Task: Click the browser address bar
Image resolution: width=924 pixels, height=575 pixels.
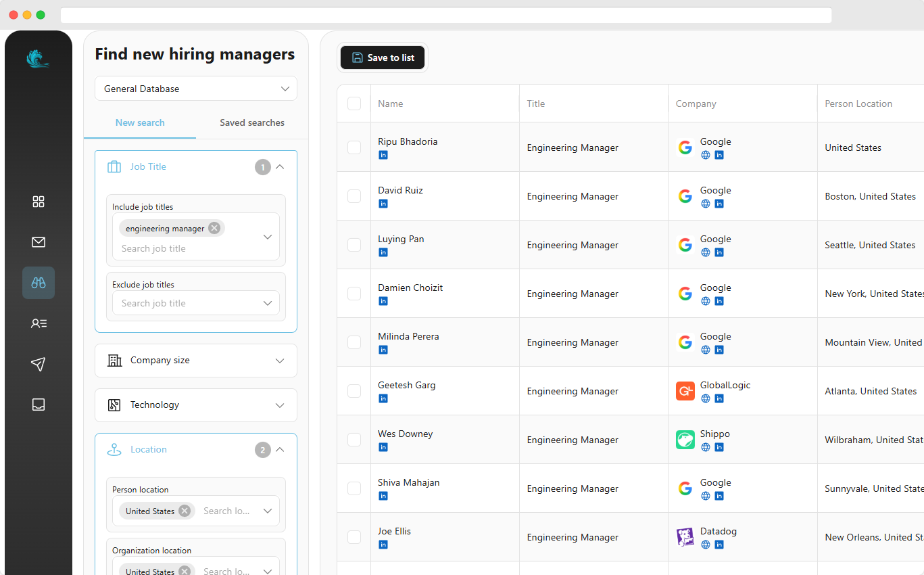Action: point(446,15)
